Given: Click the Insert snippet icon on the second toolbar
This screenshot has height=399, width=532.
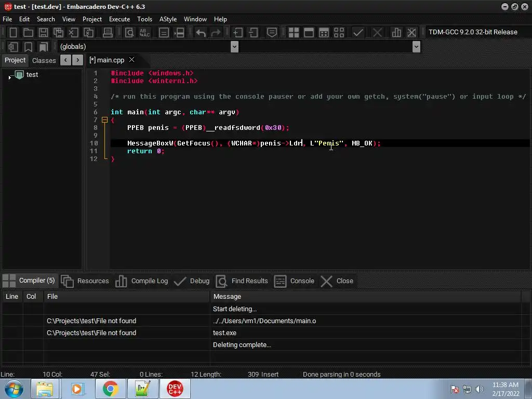Looking at the screenshot, I should point(13,47).
